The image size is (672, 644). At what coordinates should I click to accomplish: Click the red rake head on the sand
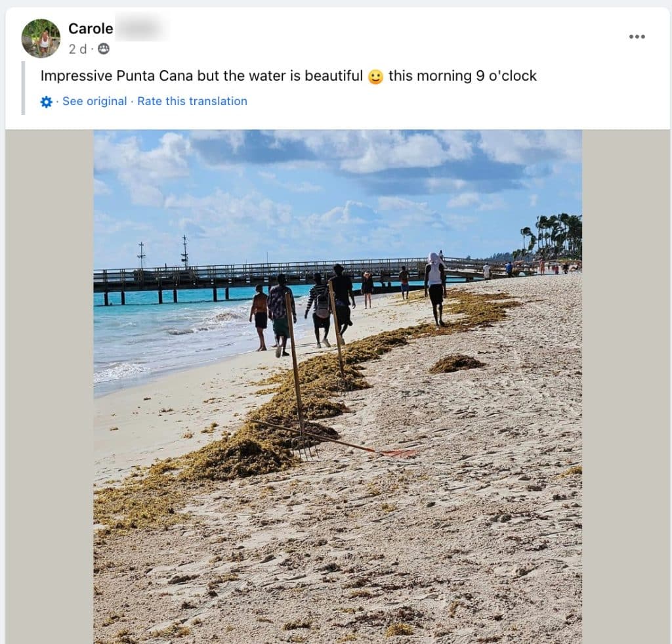coord(398,453)
